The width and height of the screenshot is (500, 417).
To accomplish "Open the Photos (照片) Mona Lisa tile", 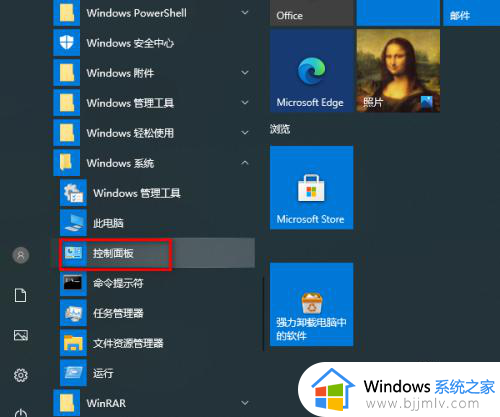I will coord(398,70).
